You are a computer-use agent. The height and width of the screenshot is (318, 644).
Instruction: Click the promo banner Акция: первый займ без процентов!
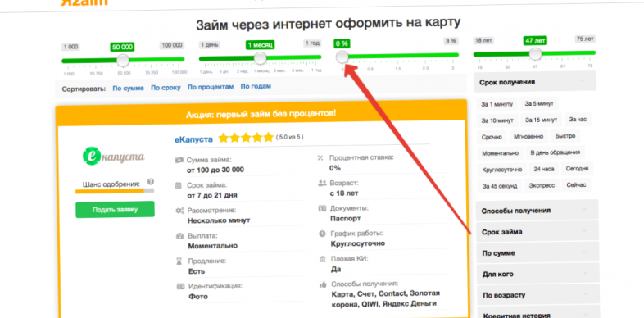(x=261, y=113)
